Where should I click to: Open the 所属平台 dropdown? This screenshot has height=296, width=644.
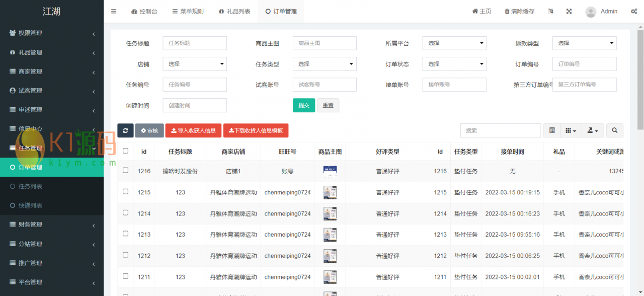454,43
